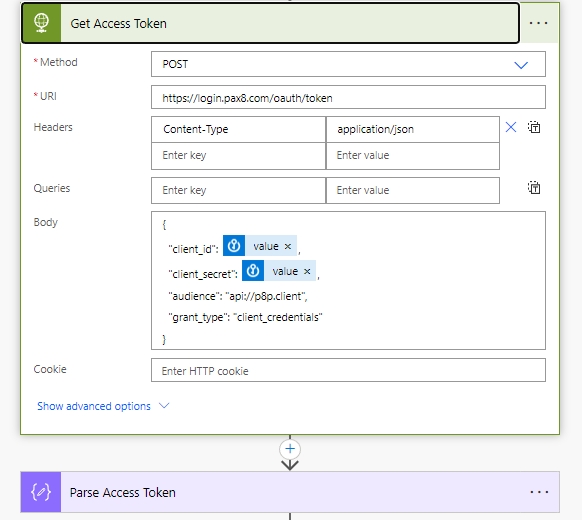Open the Get Access Token ellipsis menu
582x520 pixels.
538,23
